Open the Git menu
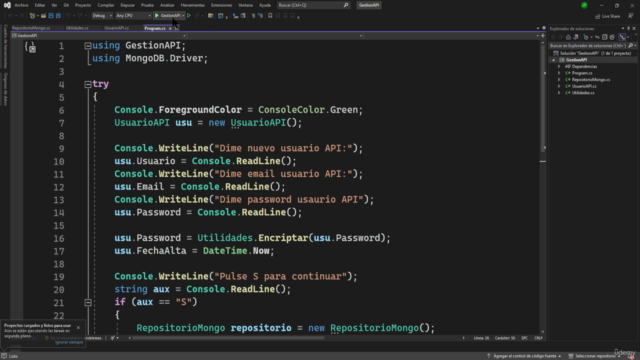Screen dimensions: 640x360 coord(66,5)
